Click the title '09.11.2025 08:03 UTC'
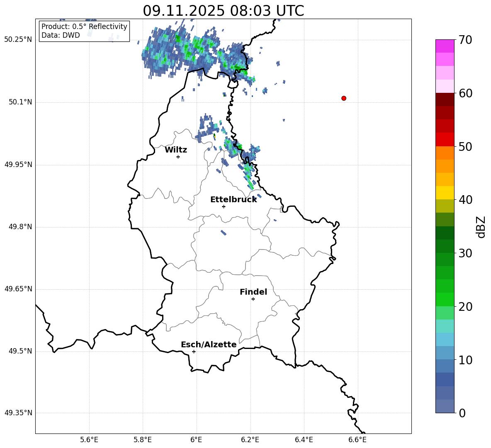 point(223,11)
